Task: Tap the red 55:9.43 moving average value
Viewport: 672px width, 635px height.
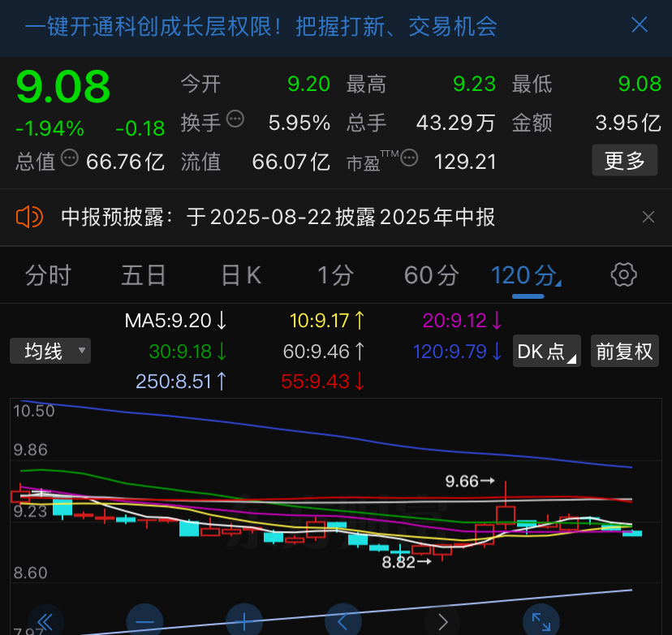Action: click(x=323, y=382)
